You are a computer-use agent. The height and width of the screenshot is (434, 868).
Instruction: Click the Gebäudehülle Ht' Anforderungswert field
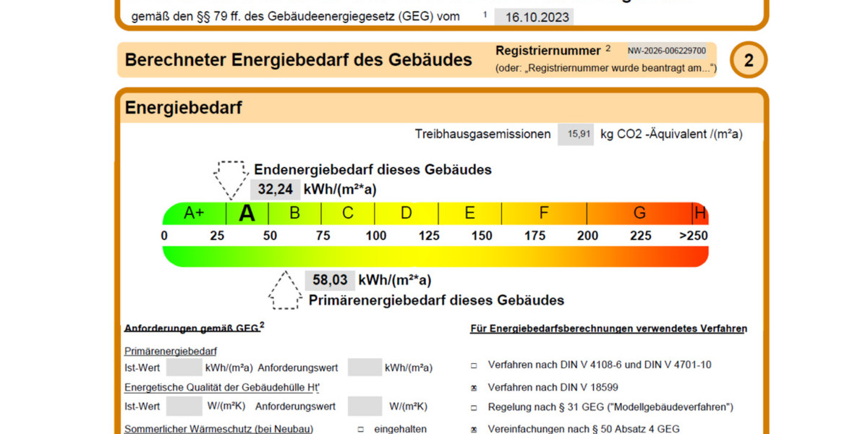[365, 407]
